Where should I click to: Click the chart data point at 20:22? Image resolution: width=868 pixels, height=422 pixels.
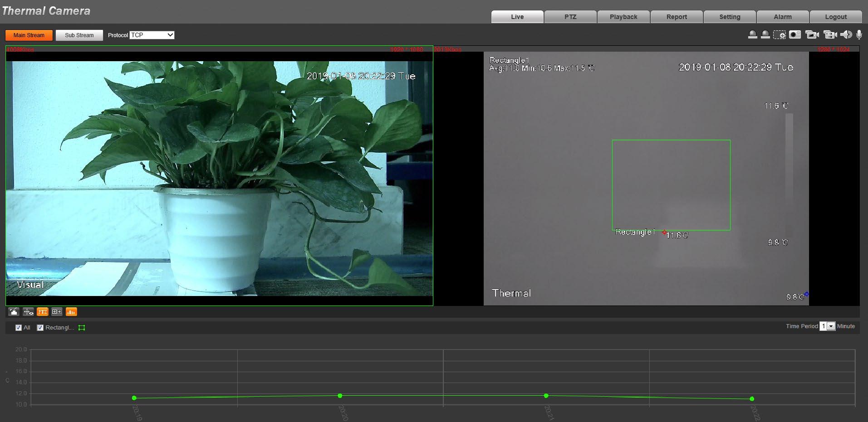click(752, 399)
